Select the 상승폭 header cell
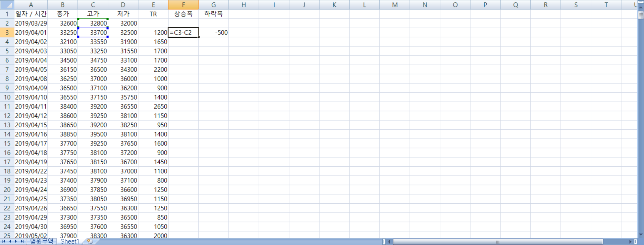The height and width of the screenshot is (245, 644). click(183, 14)
